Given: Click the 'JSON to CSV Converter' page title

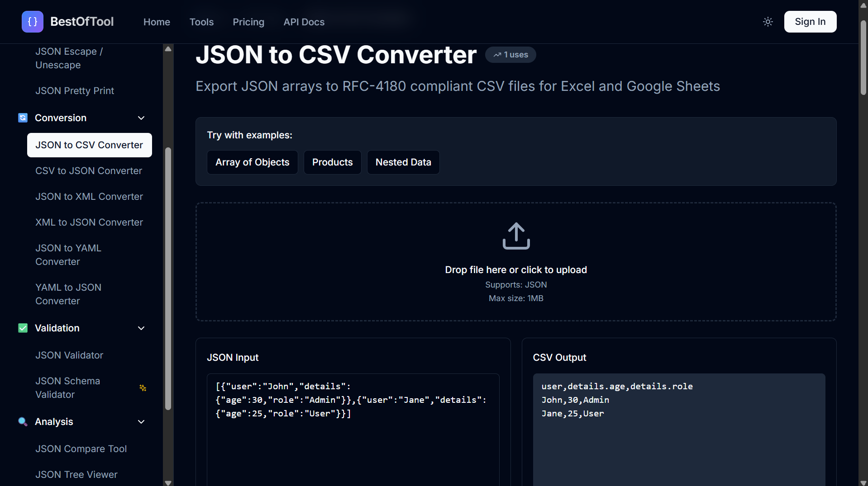Looking at the screenshot, I should coord(336,55).
